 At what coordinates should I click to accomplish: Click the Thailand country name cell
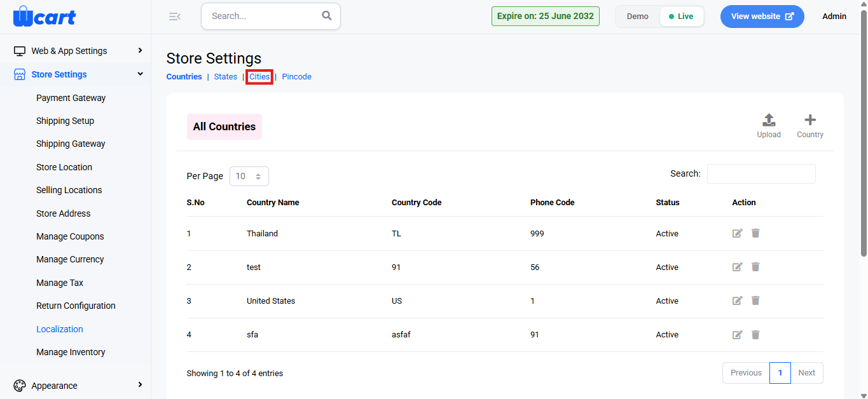(262, 234)
